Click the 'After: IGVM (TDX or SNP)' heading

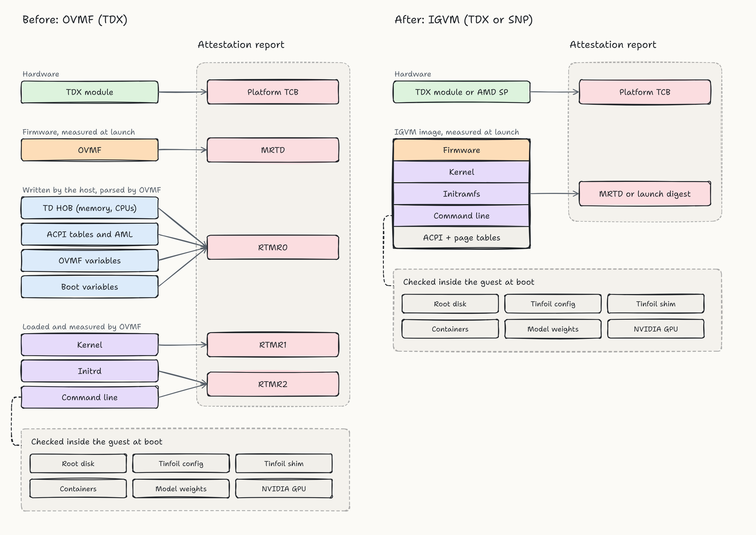(x=464, y=20)
